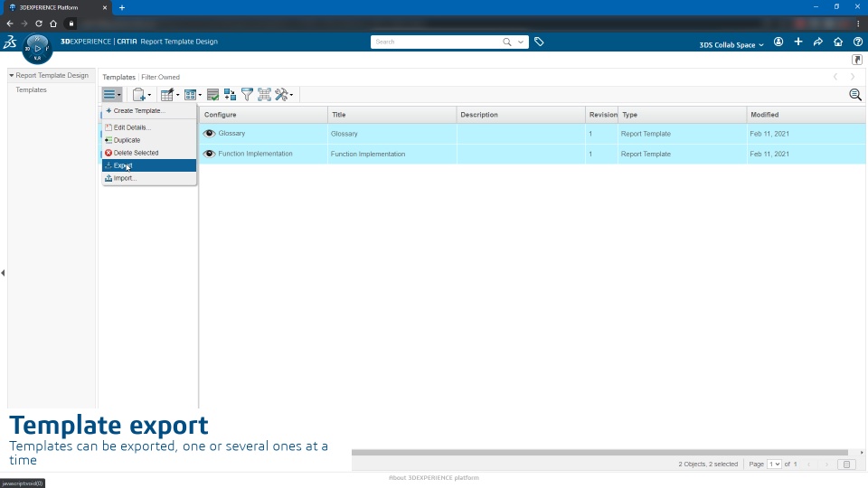This screenshot has height=488, width=868.
Task: Open the user profile icon
Action: (x=778, y=42)
